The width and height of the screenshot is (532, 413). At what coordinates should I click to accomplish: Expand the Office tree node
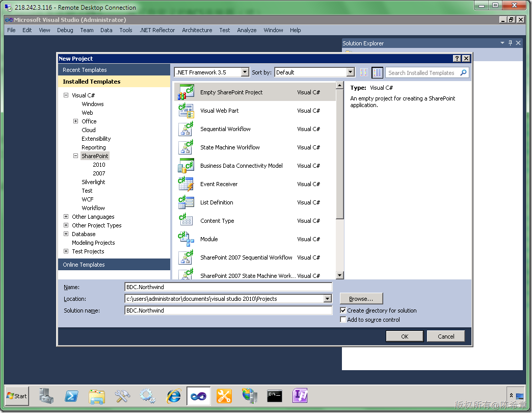[x=75, y=121]
